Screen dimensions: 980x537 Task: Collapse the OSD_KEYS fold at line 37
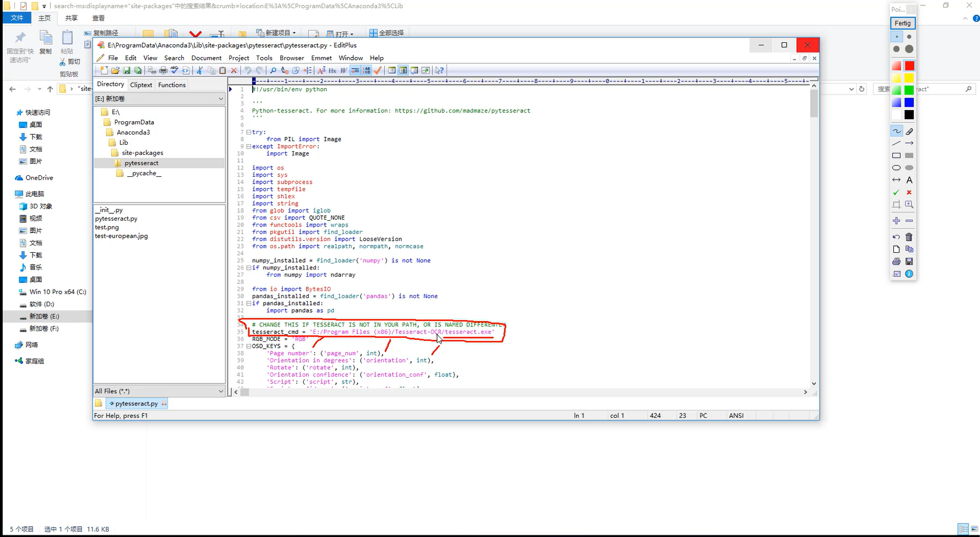click(x=248, y=346)
